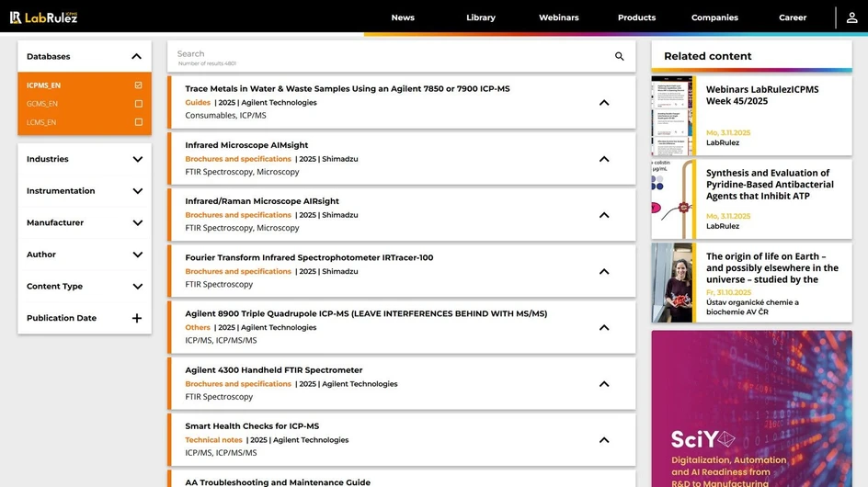Expand the Manufacturer filter

[137, 222]
